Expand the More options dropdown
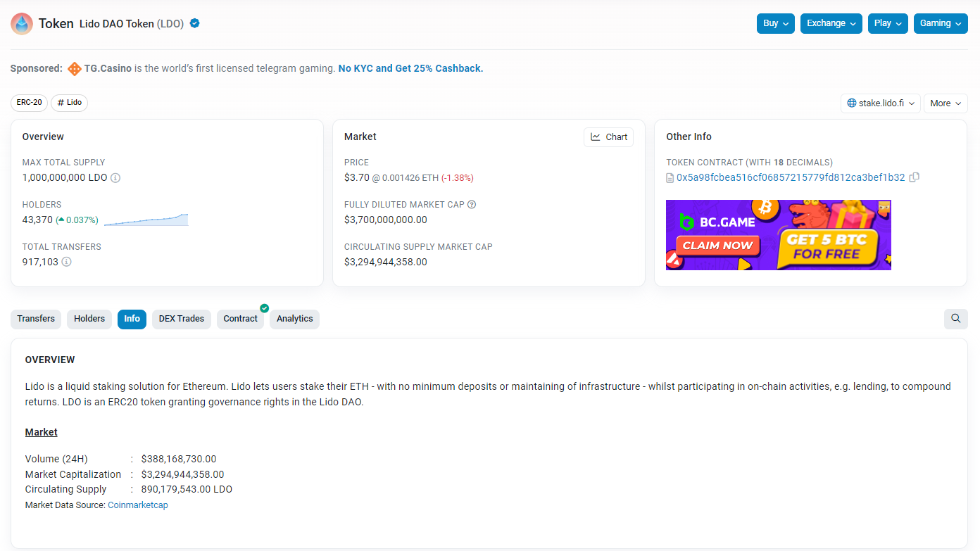This screenshot has width=980, height=551. point(945,103)
